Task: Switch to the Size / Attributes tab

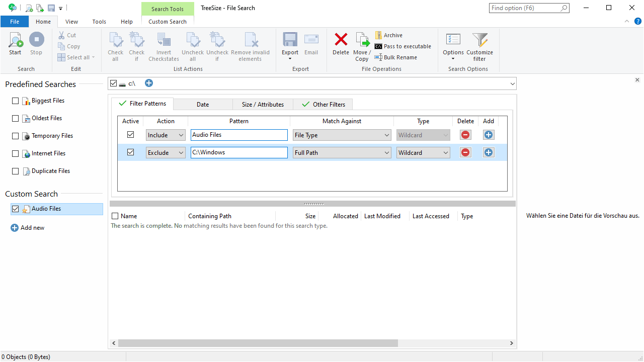Action: coord(262,104)
